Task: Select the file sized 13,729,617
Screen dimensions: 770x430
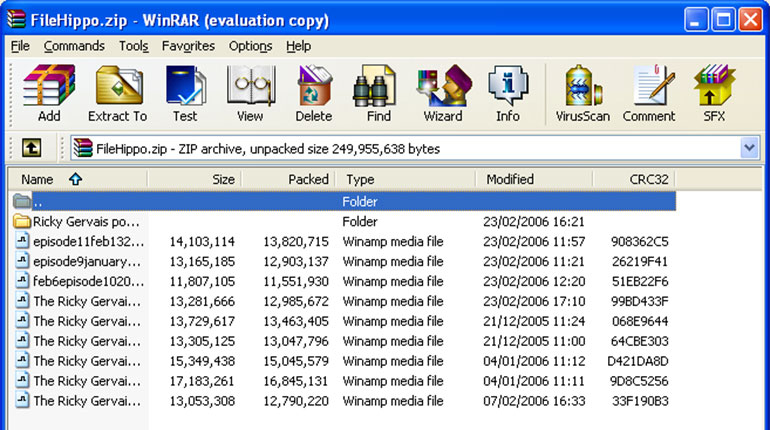Action: click(x=342, y=321)
